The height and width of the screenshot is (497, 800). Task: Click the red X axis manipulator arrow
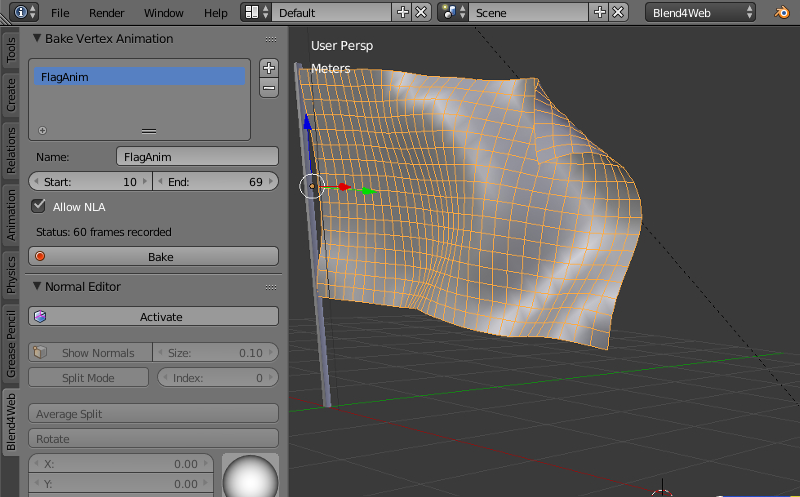[x=345, y=187]
